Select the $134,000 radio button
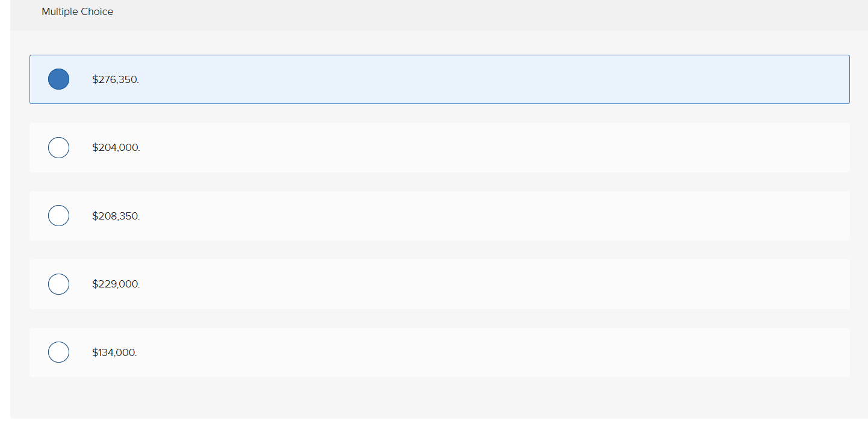The width and height of the screenshot is (868, 433). (x=58, y=352)
